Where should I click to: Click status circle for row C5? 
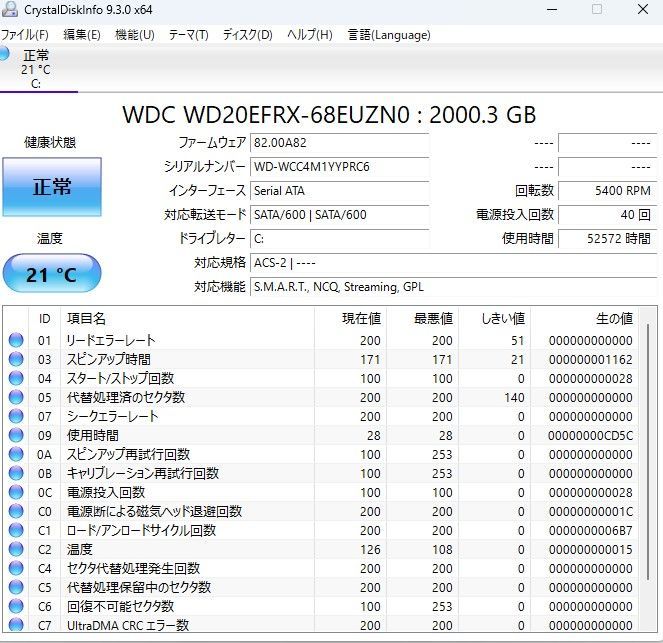click(16, 588)
